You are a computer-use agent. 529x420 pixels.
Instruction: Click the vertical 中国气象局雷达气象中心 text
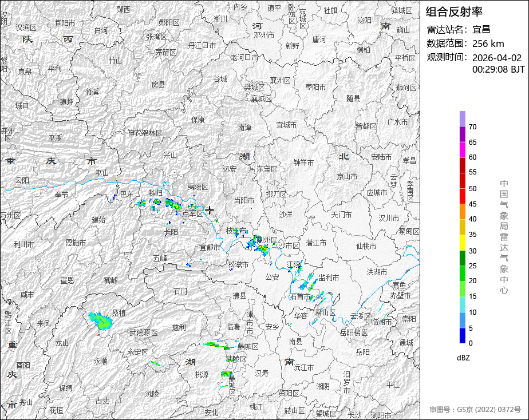coord(504,237)
